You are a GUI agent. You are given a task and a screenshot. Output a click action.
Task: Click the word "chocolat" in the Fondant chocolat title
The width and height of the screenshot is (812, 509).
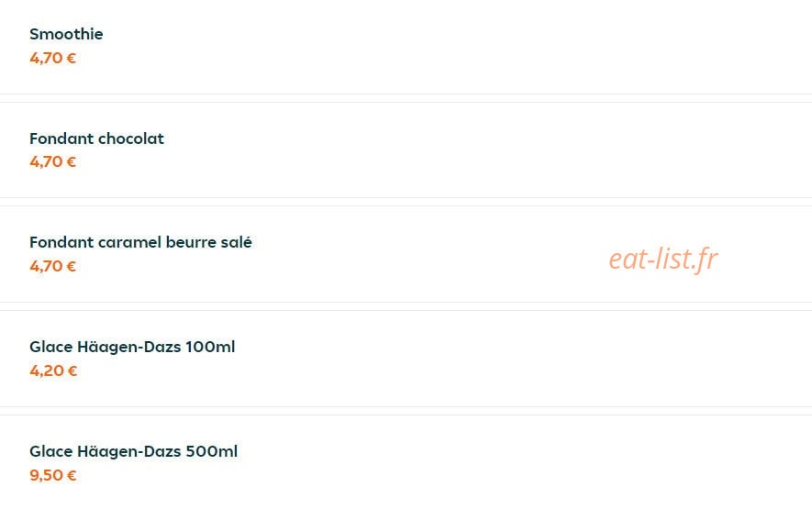click(x=131, y=138)
